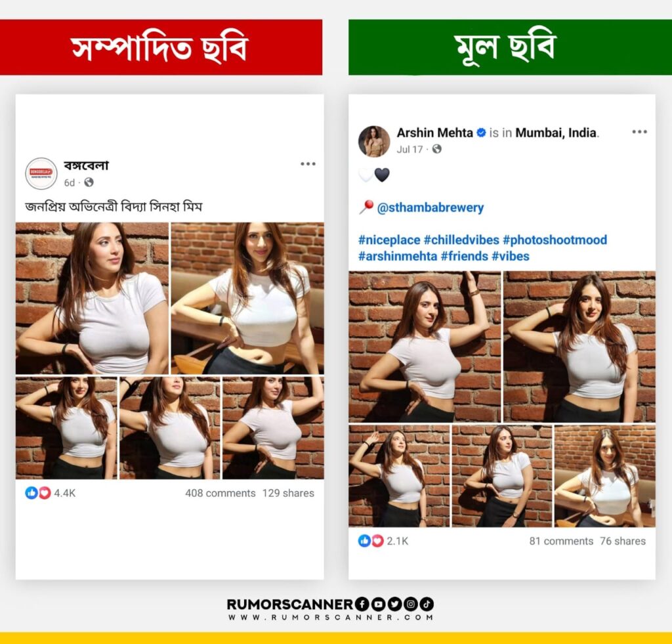Click Arshin Mehta's profile avatar
Viewport: 672px width, 644px height.
pos(373,141)
